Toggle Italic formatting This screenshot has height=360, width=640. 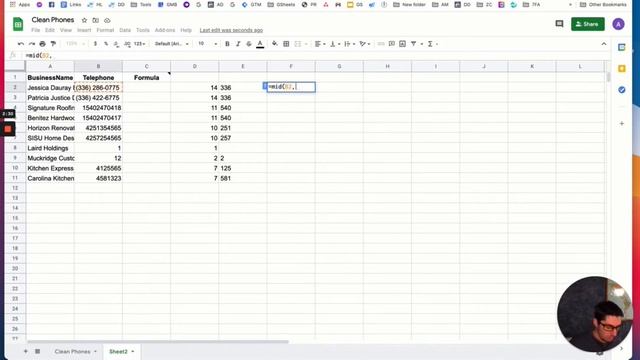[x=238, y=44]
